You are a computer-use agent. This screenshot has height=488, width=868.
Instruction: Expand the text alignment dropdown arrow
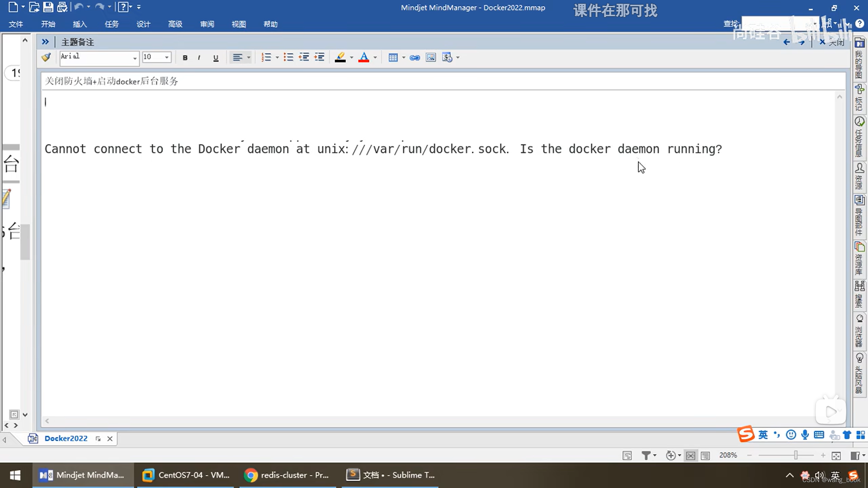click(249, 57)
